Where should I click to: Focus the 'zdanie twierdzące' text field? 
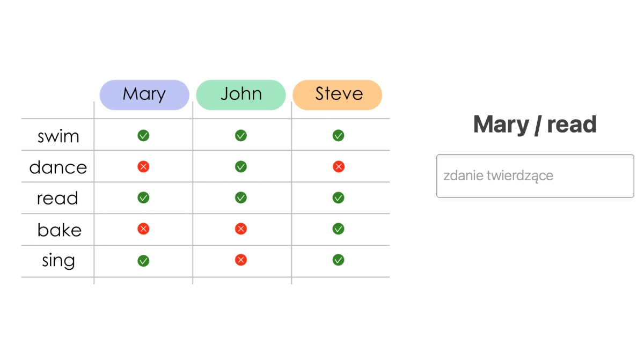tap(535, 176)
